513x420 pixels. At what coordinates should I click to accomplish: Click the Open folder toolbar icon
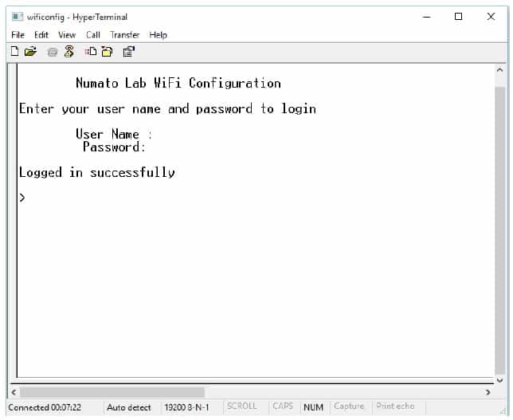click(x=30, y=52)
